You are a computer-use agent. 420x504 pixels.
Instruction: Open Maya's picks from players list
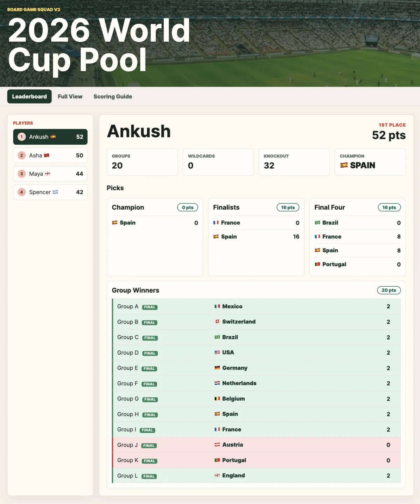pyautogui.click(x=50, y=174)
